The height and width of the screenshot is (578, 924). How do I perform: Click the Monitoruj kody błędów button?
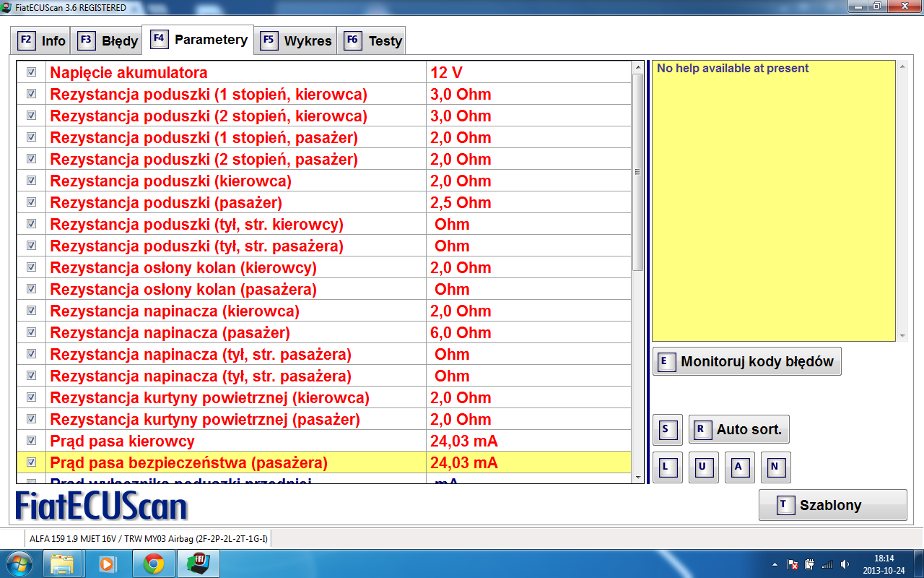[x=746, y=361]
